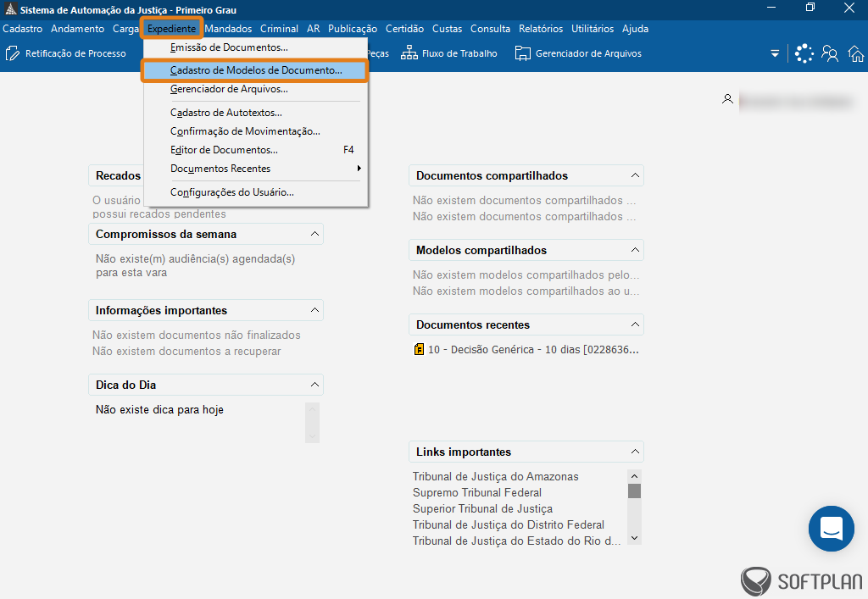Screen dimensions: 868x599
Task: Go to the home house icon
Action: (x=856, y=53)
